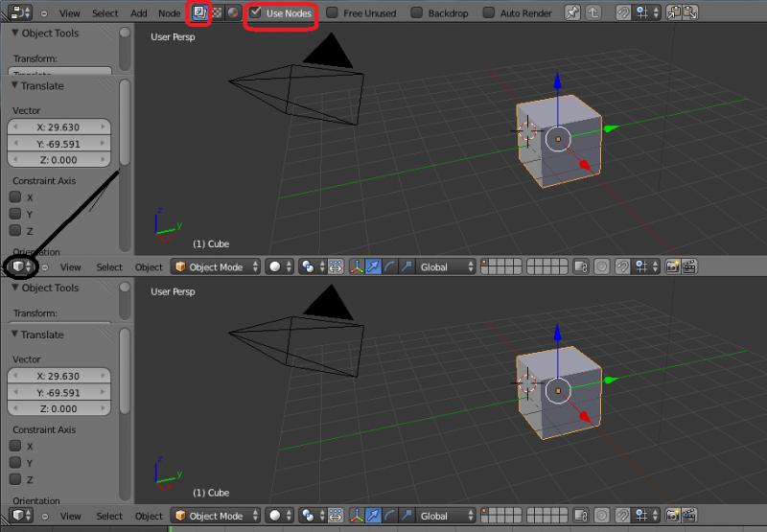Image resolution: width=767 pixels, height=532 pixels.
Task: Switch to texture nodes tree type icon
Action: [217, 12]
